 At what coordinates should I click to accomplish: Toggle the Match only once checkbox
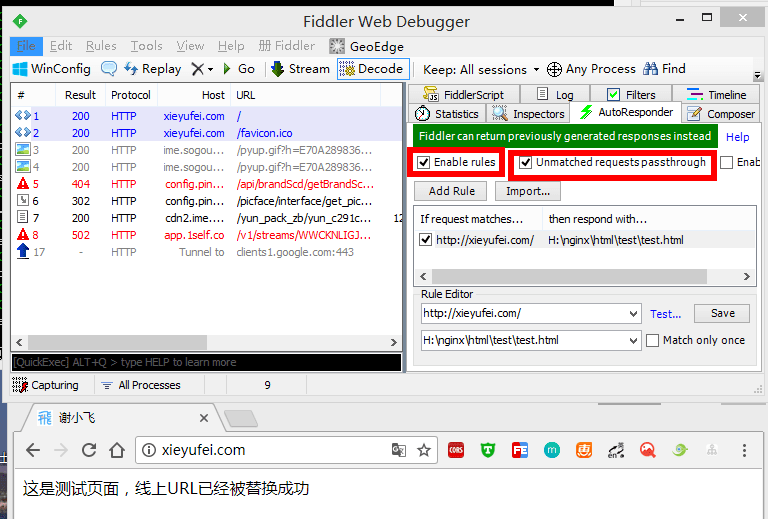click(652, 341)
